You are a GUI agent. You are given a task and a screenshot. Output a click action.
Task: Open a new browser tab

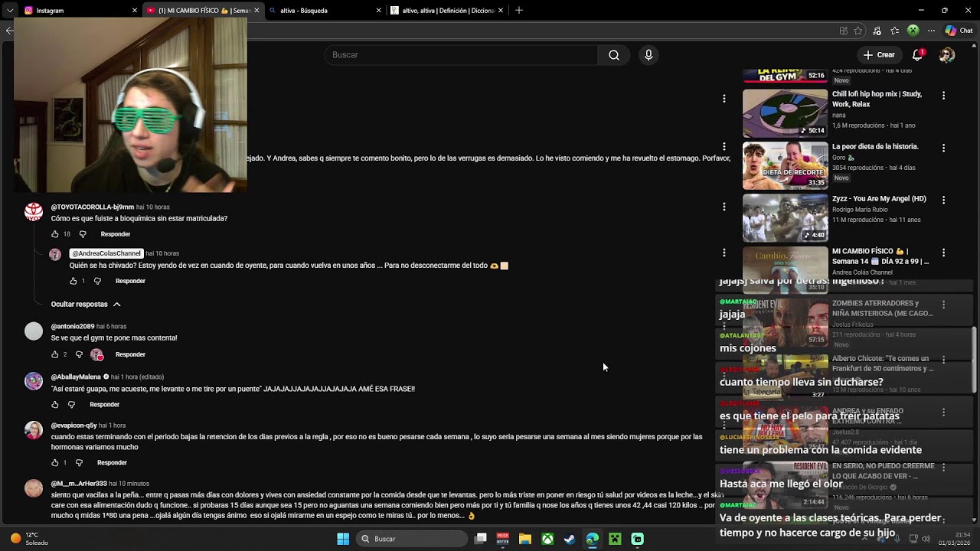(x=519, y=11)
